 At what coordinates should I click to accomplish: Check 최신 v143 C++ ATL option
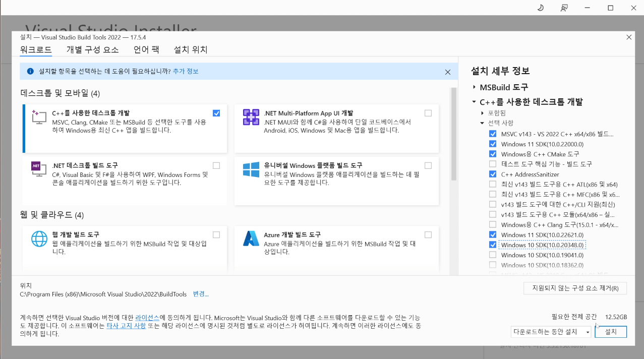[x=493, y=185]
